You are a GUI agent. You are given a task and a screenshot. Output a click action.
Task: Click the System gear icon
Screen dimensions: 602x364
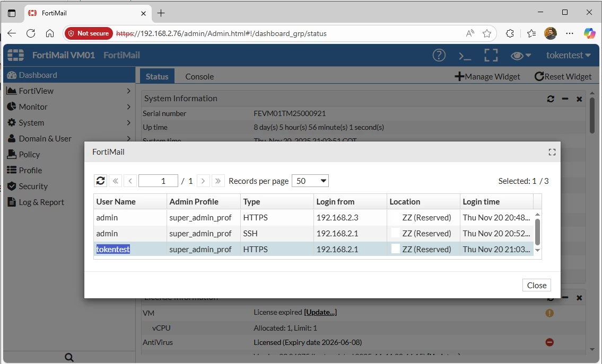[12, 123]
